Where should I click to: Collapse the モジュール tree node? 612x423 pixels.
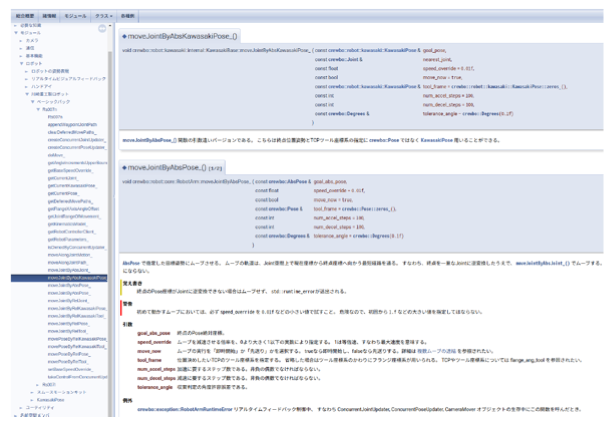tap(6, 32)
